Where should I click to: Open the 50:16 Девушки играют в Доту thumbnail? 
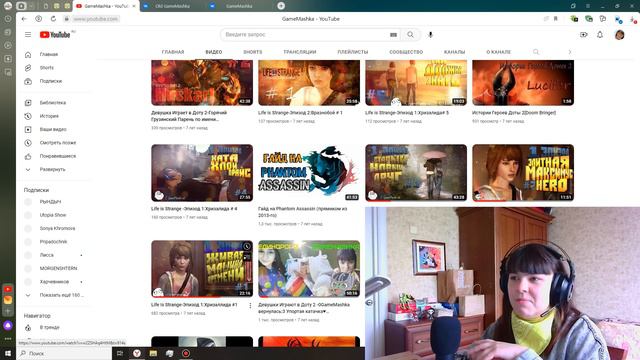coord(309,269)
